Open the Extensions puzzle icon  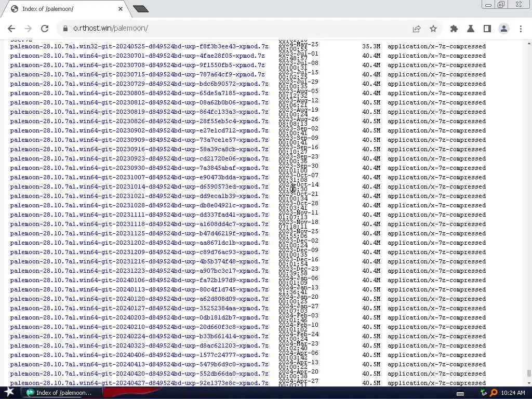[x=454, y=29]
